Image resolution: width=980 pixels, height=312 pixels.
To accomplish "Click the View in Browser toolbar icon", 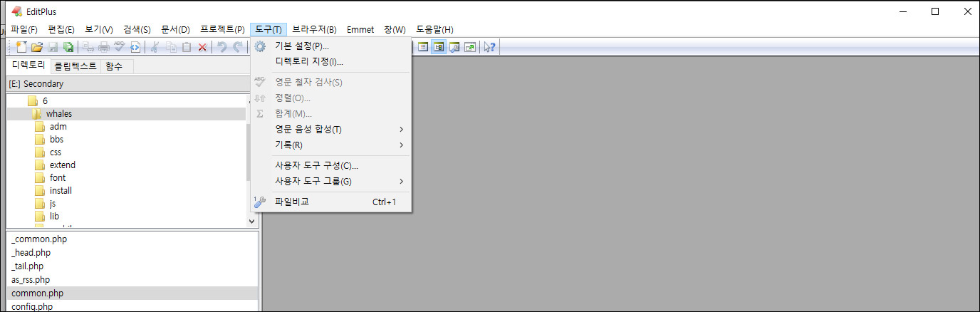I will coord(135,47).
